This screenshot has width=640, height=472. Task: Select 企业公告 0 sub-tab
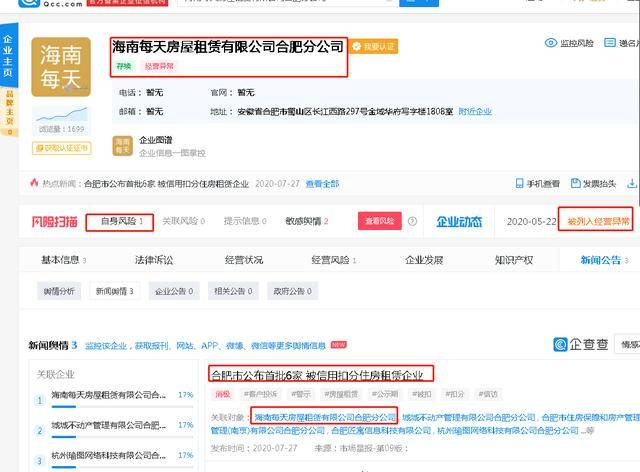tap(174, 291)
